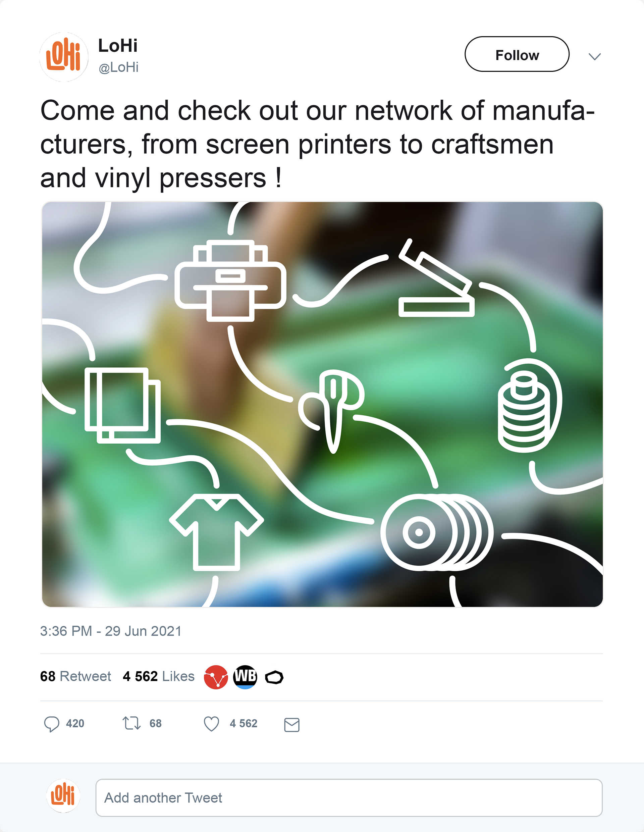Image resolution: width=644 pixels, height=832 pixels.
Task: Click the 420 replies count
Action: (75, 723)
